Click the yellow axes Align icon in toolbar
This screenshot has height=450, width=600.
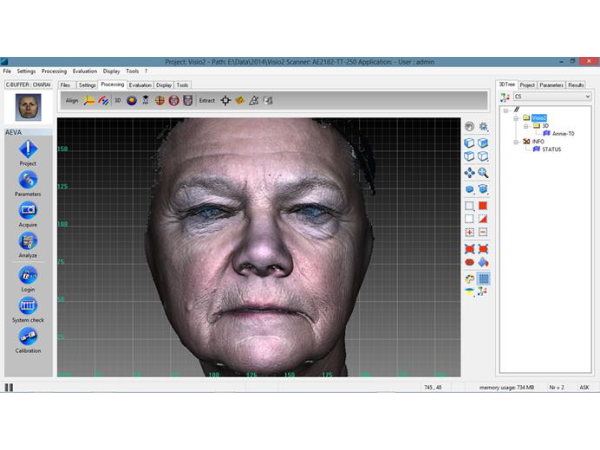89,101
